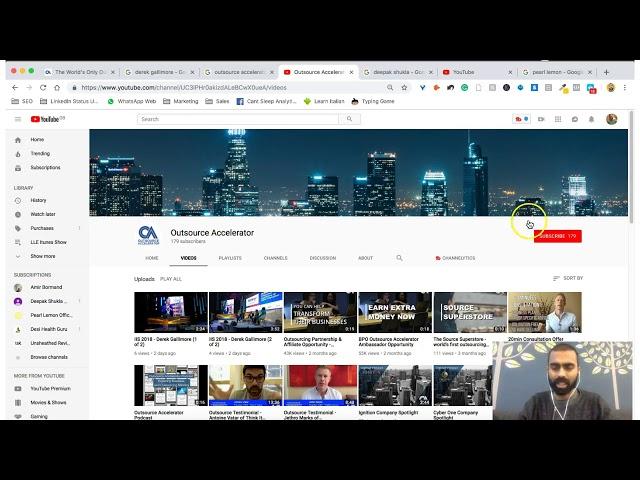Switch to the pearl lemon Google tab
This screenshot has width=640, height=480.
(556, 72)
